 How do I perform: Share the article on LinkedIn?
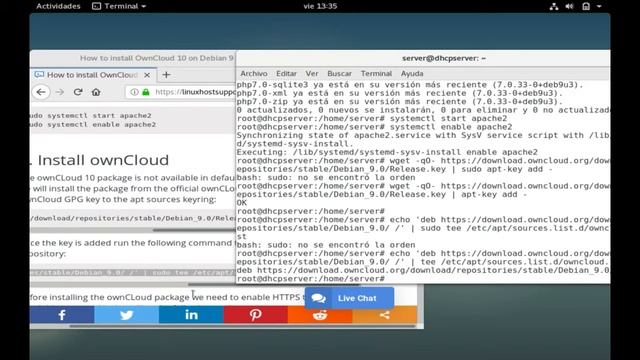tap(191, 315)
